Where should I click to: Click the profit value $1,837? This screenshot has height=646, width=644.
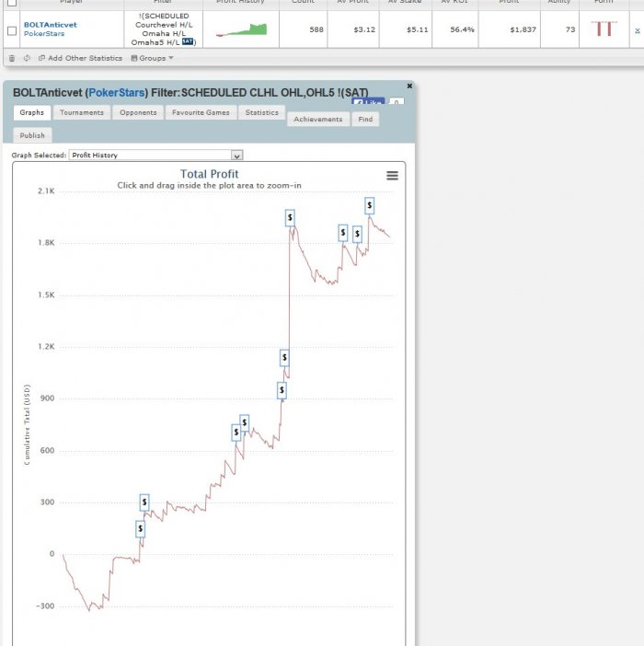523,29
